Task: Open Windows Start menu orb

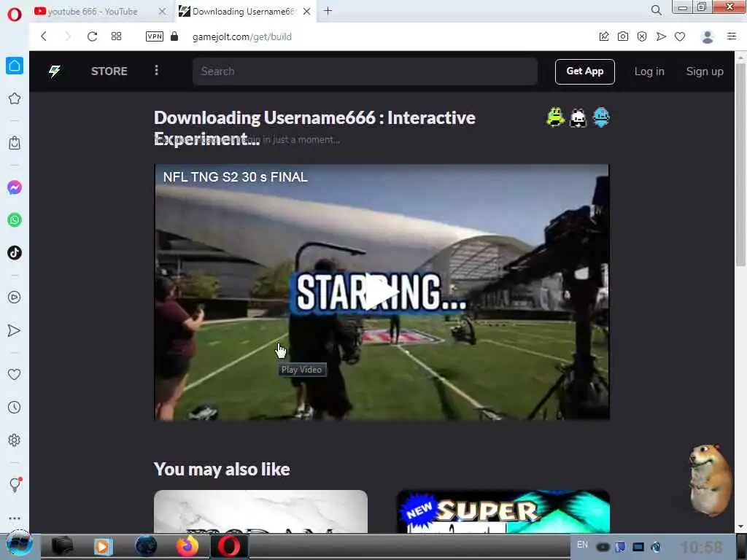Action: coord(19,545)
